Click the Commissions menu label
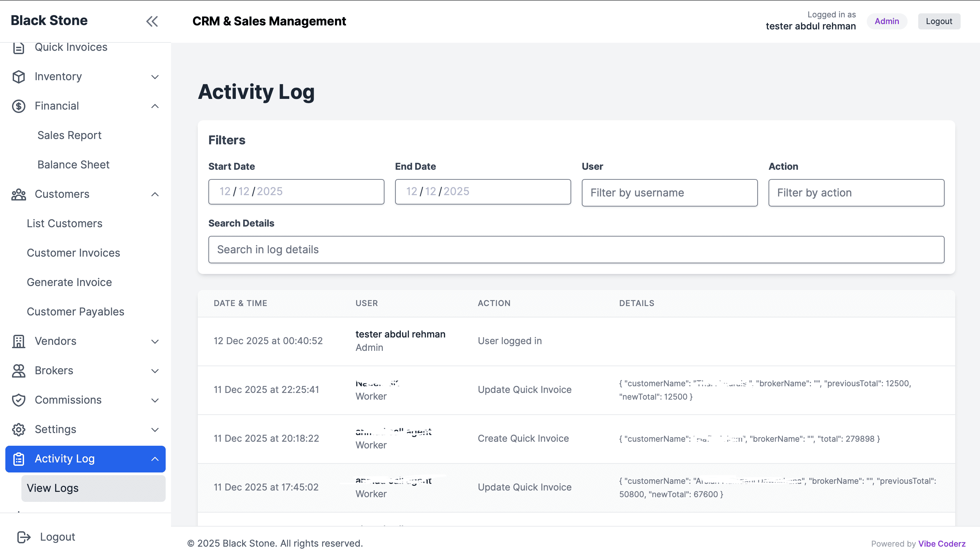The width and height of the screenshot is (980, 558). [x=68, y=400]
